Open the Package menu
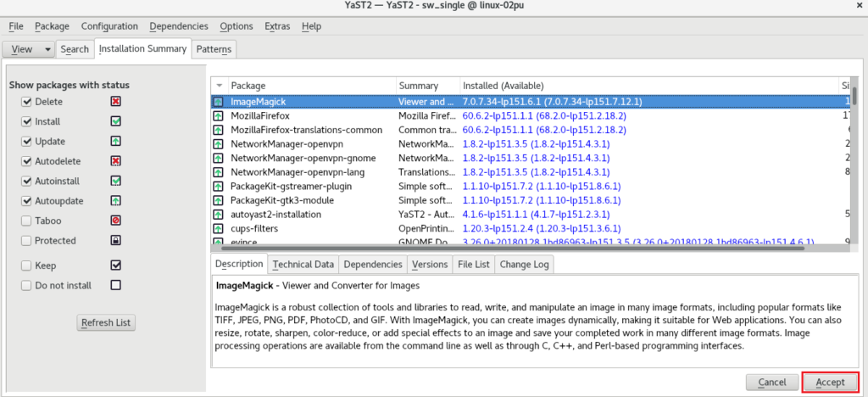 coord(52,26)
